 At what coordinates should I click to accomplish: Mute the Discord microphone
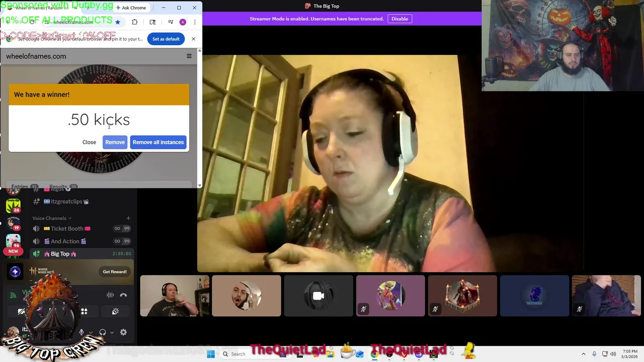(x=82, y=332)
